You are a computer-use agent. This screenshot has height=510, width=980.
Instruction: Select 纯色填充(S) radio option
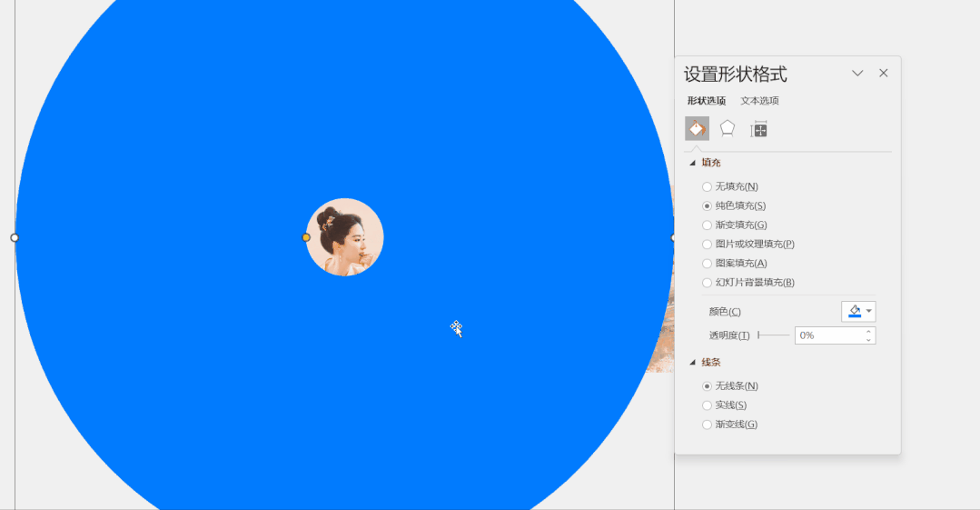coord(734,205)
